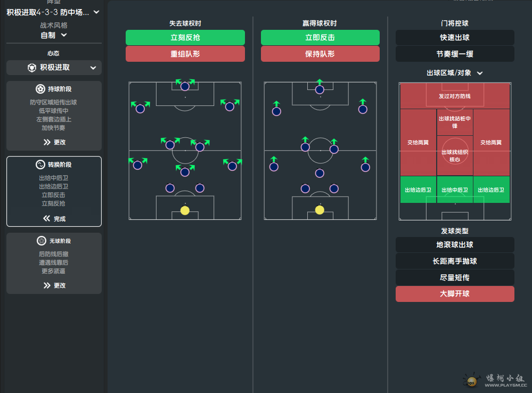Click 低平球传中 in the 持球阶段 card
532x393 pixels.
coord(54,111)
